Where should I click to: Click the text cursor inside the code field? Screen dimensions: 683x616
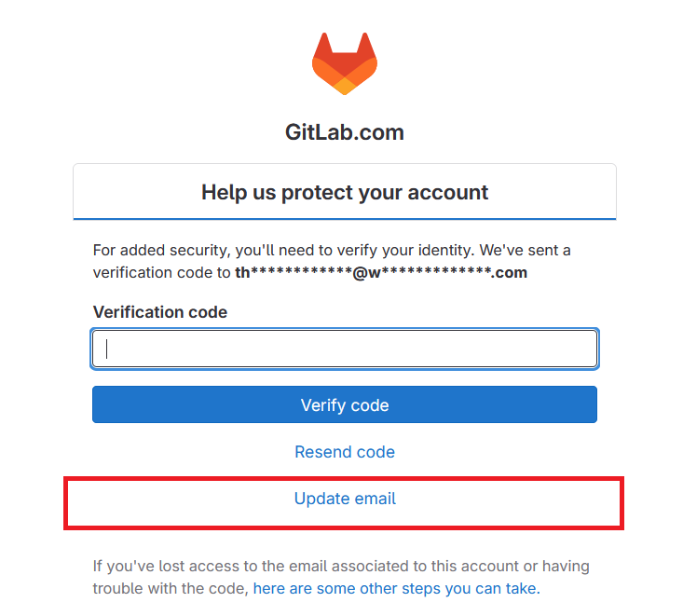point(107,349)
